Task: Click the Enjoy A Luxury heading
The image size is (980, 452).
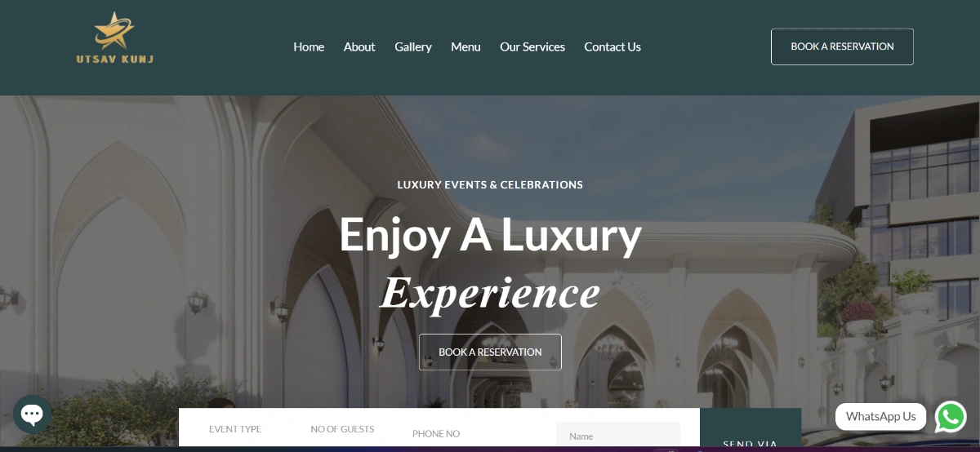Action: (490, 235)
